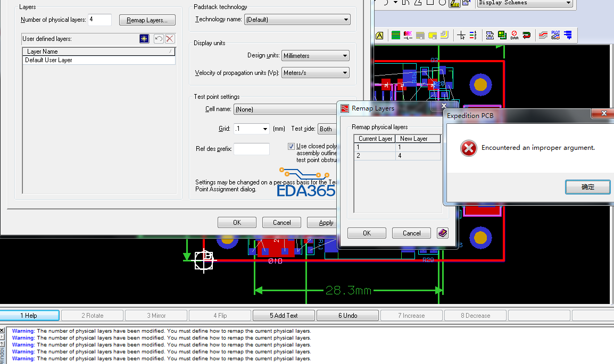Click the 4 Flip function key

pos(220,316)
